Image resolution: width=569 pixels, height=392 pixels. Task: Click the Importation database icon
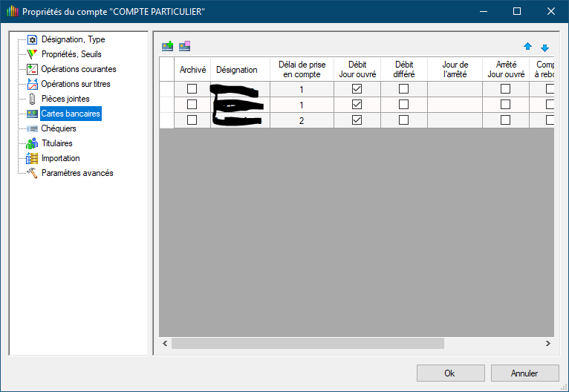click(32, 158)
